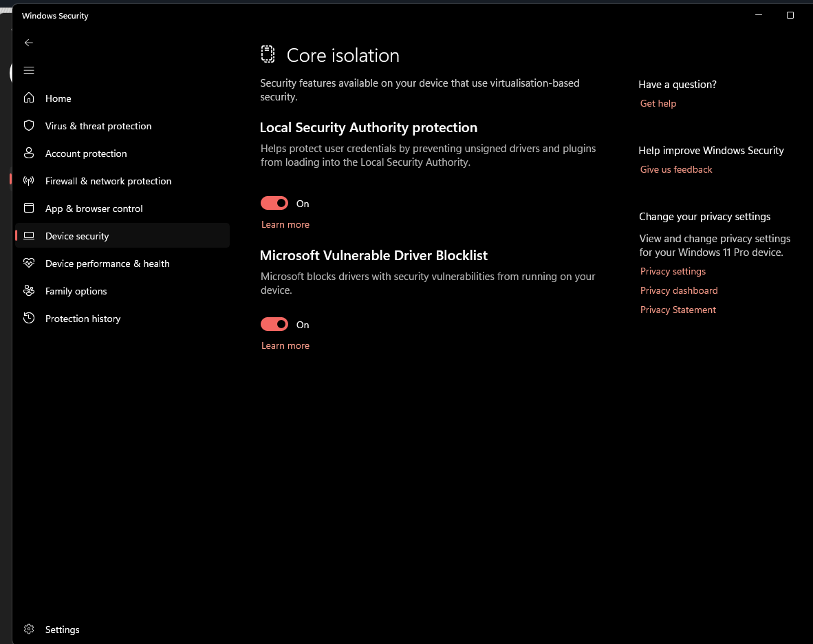Open Privacy dashboard link
Viewport: 813px width, 644px height.
pos(679,290)
